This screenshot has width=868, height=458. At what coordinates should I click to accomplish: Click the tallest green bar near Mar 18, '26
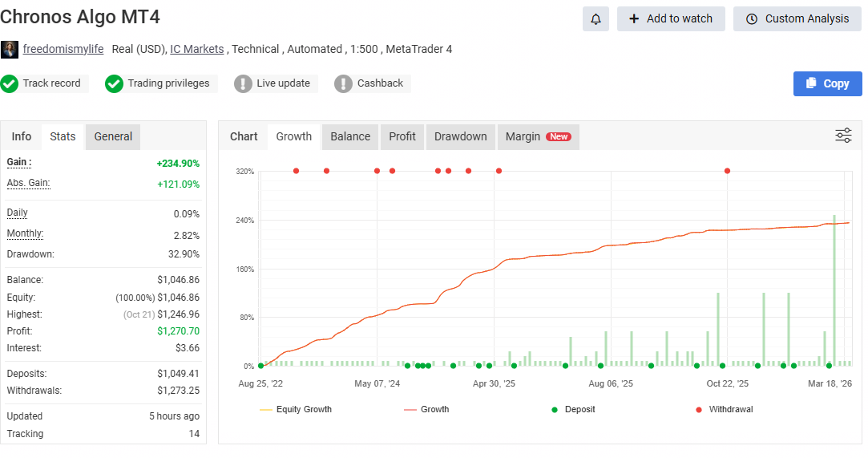834,290
